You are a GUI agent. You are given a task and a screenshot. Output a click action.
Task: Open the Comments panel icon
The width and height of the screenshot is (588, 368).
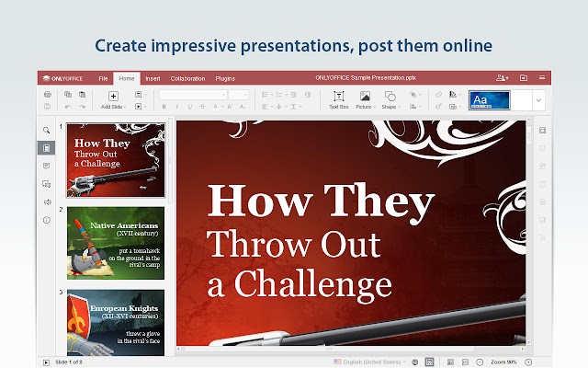click(x=46, y=166)
